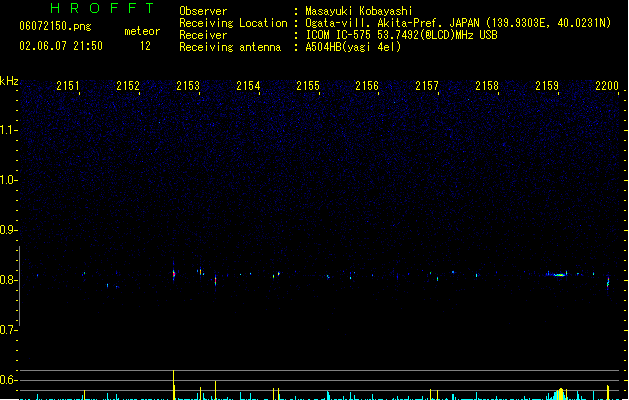
Task: Click the date stamp 02.06.07 21:50
Action: pyautogui.click(x=61, y=46)
